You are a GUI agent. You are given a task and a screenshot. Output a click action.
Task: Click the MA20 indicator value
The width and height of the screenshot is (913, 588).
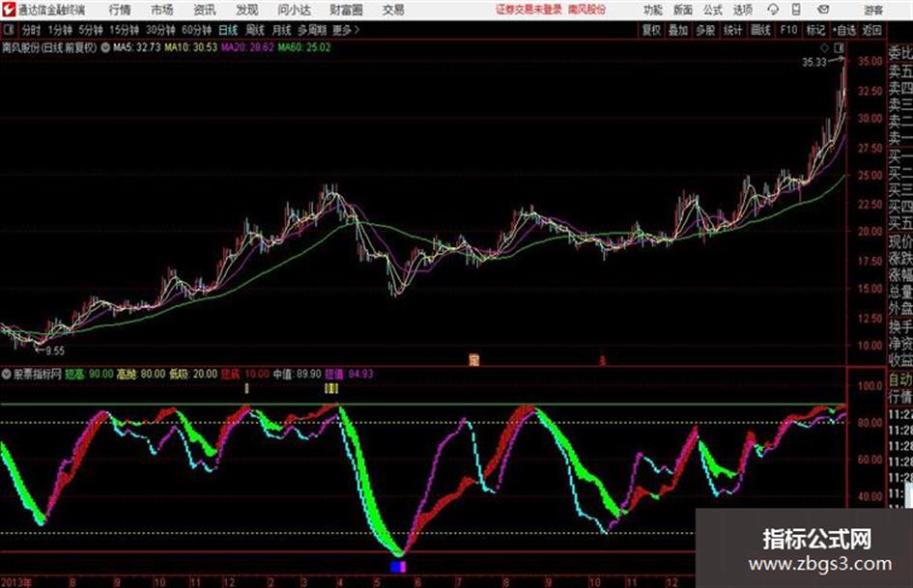[247, 47]
